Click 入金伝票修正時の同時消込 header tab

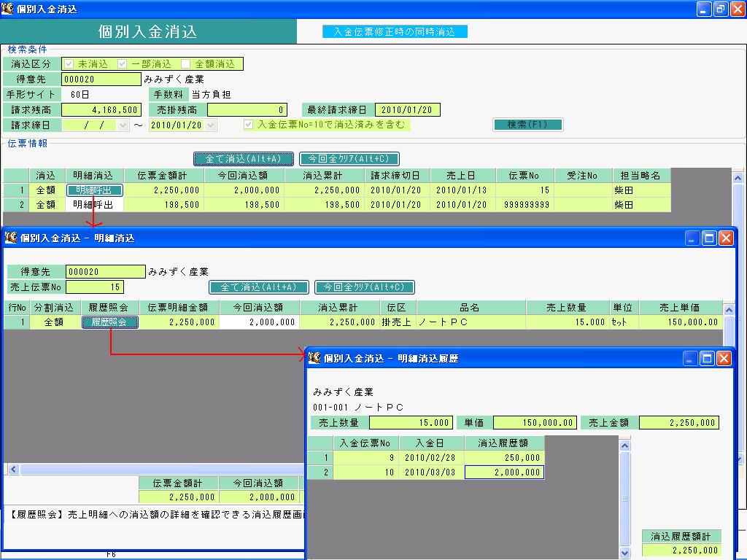click(x=395, y=32)
